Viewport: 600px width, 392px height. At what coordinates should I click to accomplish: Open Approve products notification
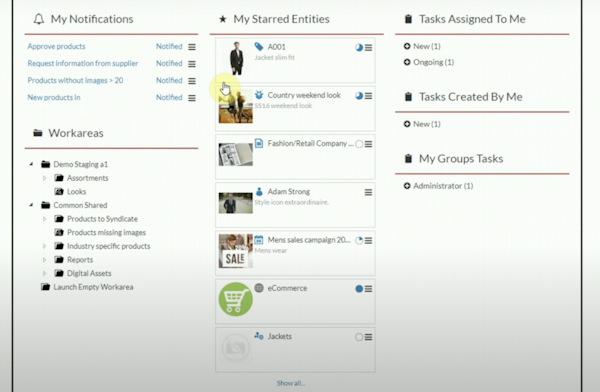click(x=56, y=46)
